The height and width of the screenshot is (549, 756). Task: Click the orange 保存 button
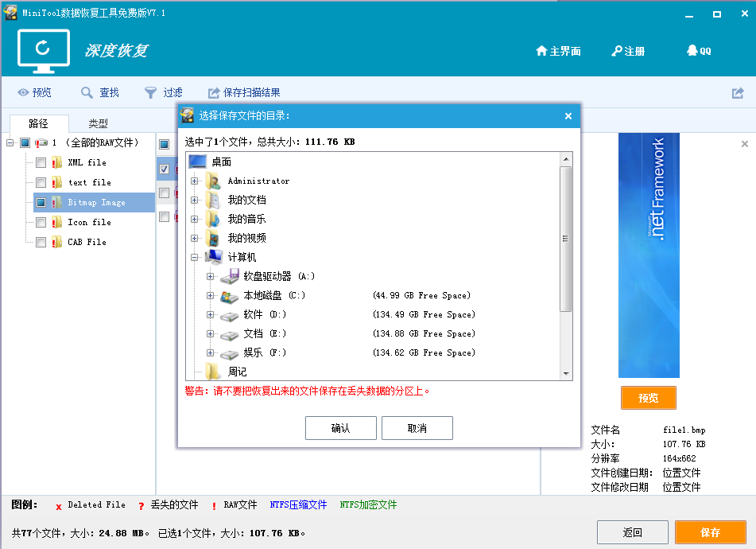pyautogui.click(x=711, y=532)
